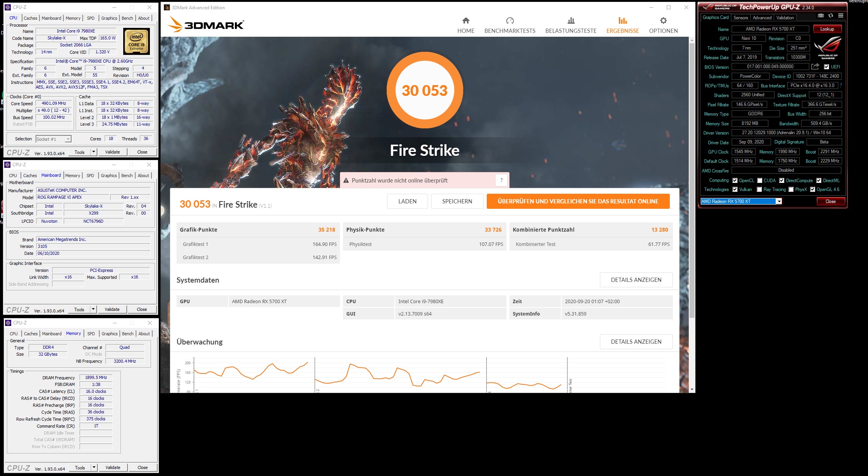The width and height of the screenshot is (868, 476).
Task: Click the GPU-Z Name field AMD Radeon RX 5700 XT
Action: coord(770,29)
